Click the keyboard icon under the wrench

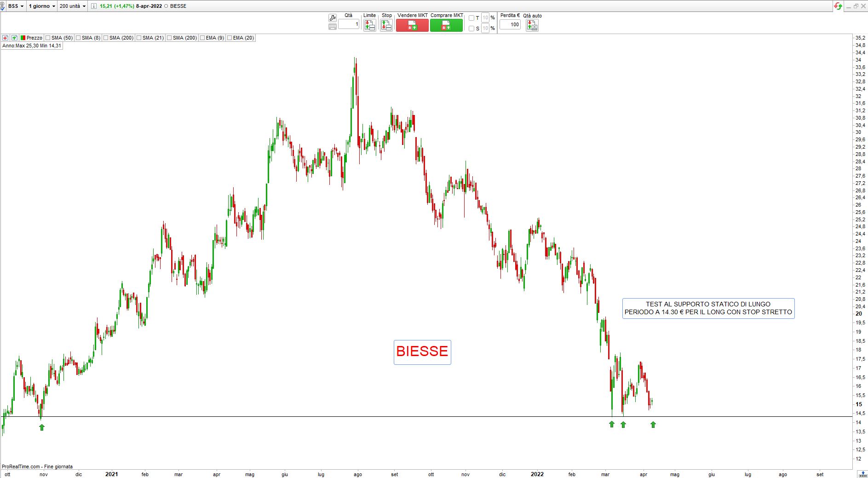333,27
